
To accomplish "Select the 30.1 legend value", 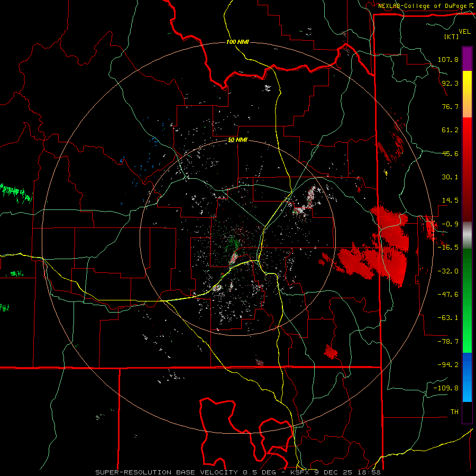I will (450, 177).
